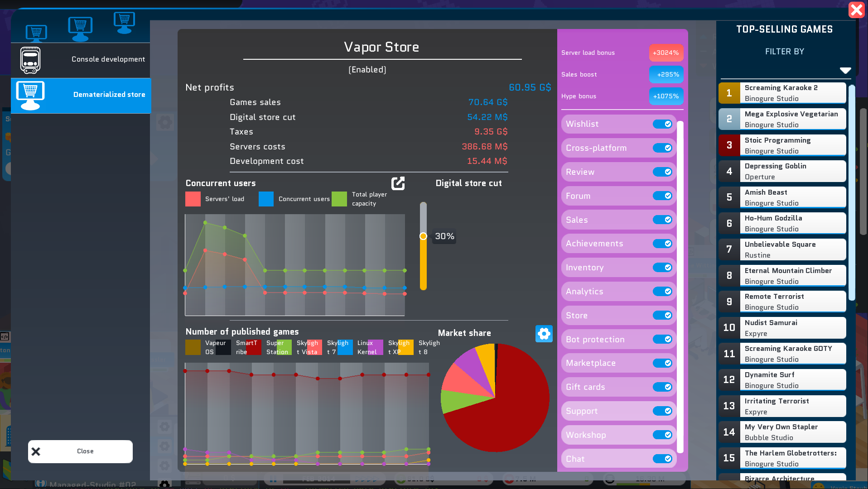Disable the Workshop feature
This screenshot has height=489, width=868.
click(662, 435)
